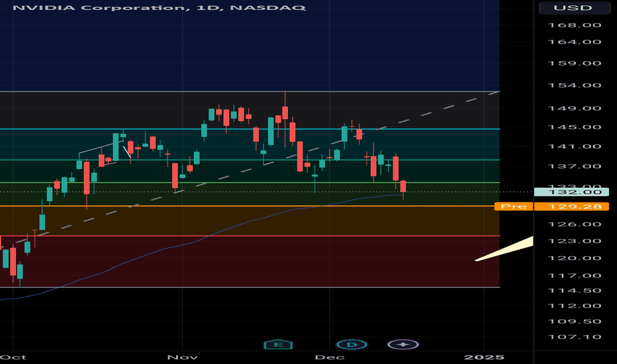Click the 145.00 price axis label
617x364 pixels.
pos(575,127)
